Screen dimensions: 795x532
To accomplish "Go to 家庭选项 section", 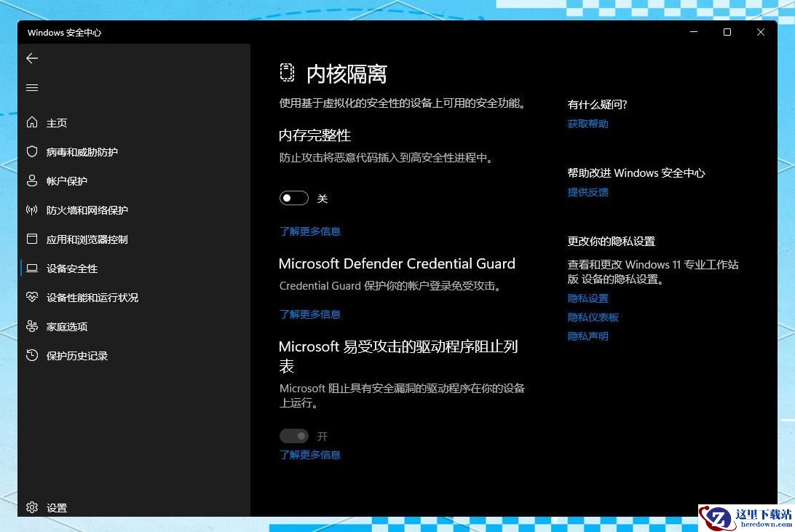I will [66, 327].
